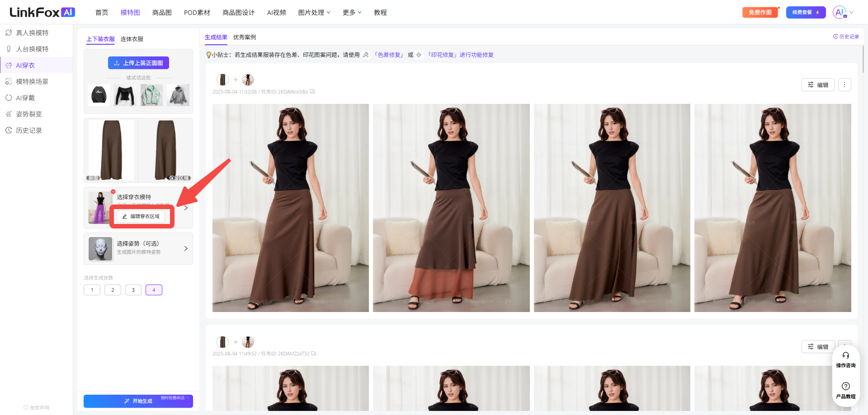Click the AI account avatar

840,12
